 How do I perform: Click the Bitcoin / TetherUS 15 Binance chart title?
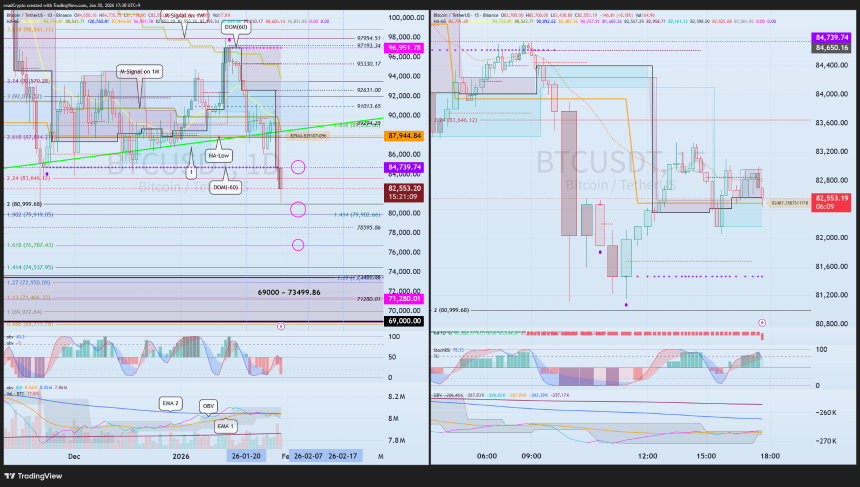(x=466, y=15)
